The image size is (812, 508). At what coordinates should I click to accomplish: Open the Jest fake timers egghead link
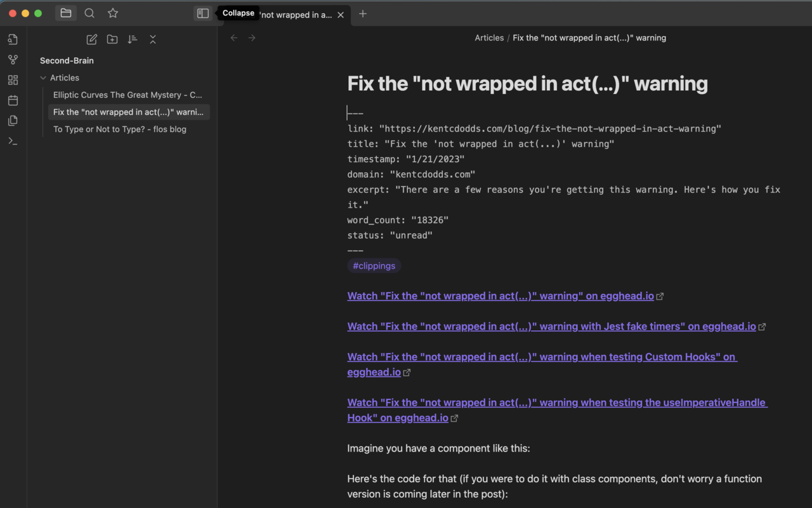coord(551,326)
